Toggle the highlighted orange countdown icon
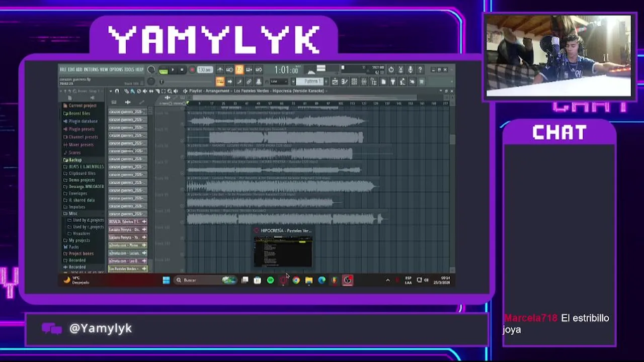644x362 pixels. [239, 70]
